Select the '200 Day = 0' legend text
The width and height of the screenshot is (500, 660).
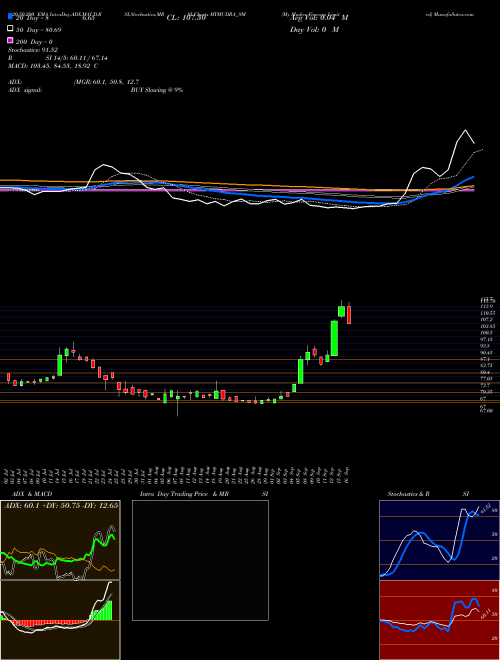tap(34, 42)
